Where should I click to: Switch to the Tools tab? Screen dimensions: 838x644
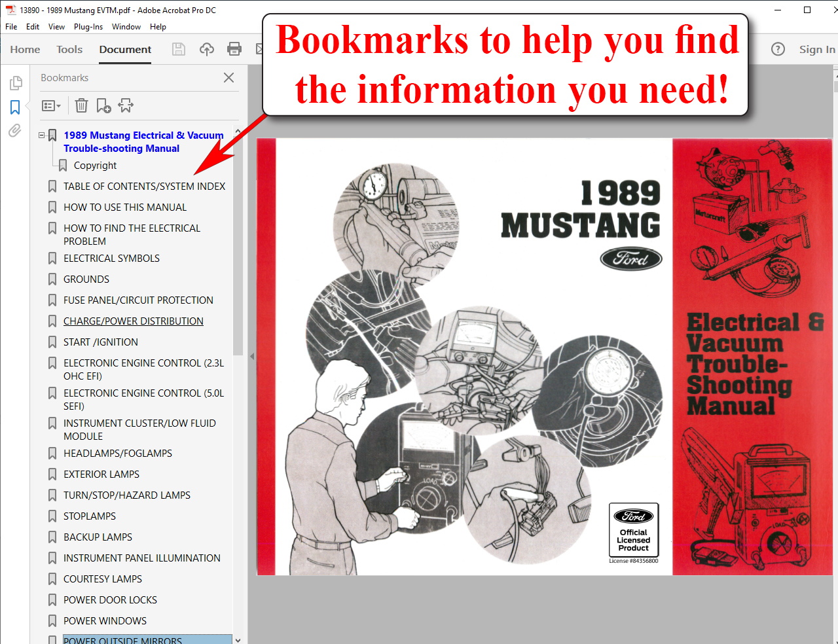coord(69,49)
